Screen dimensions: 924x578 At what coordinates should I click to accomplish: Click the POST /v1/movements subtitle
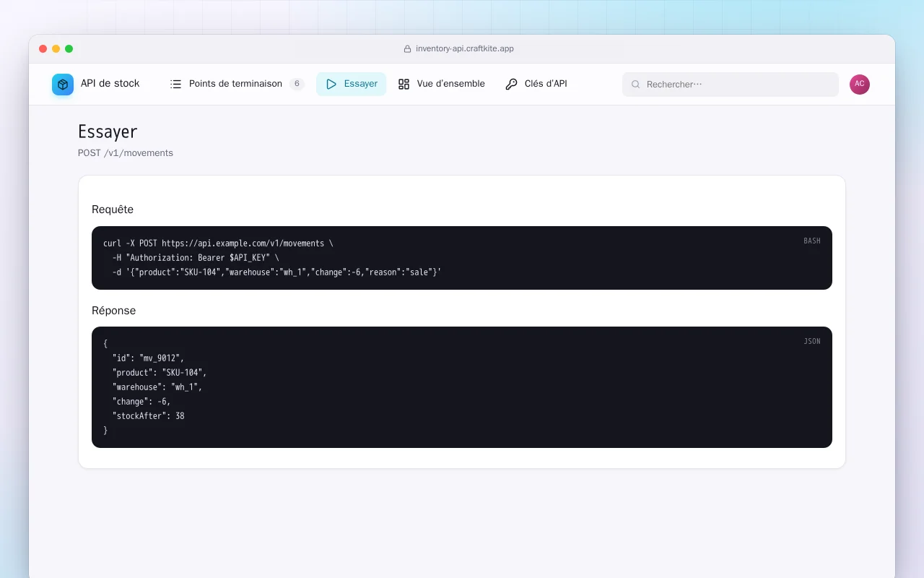pos(126,153)
